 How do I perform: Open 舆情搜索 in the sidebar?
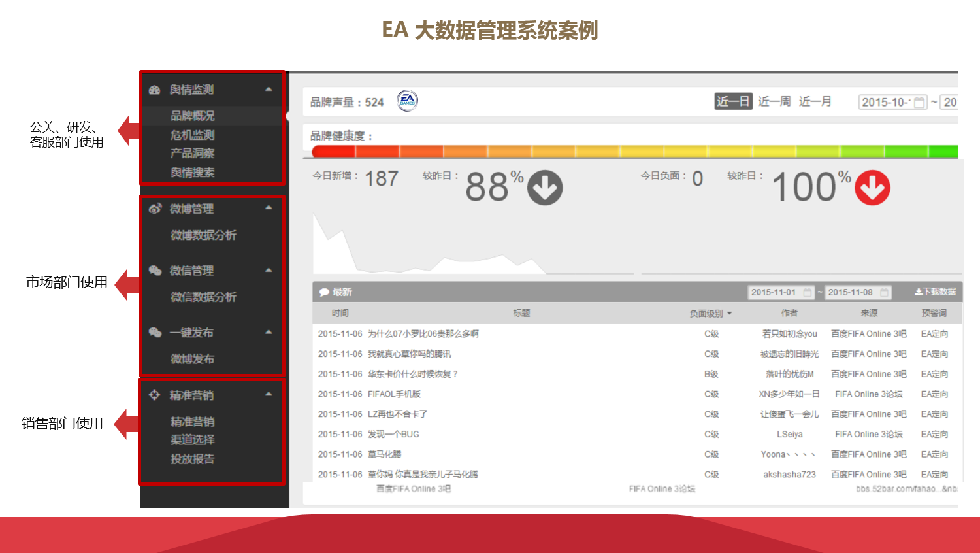(193, 173)
